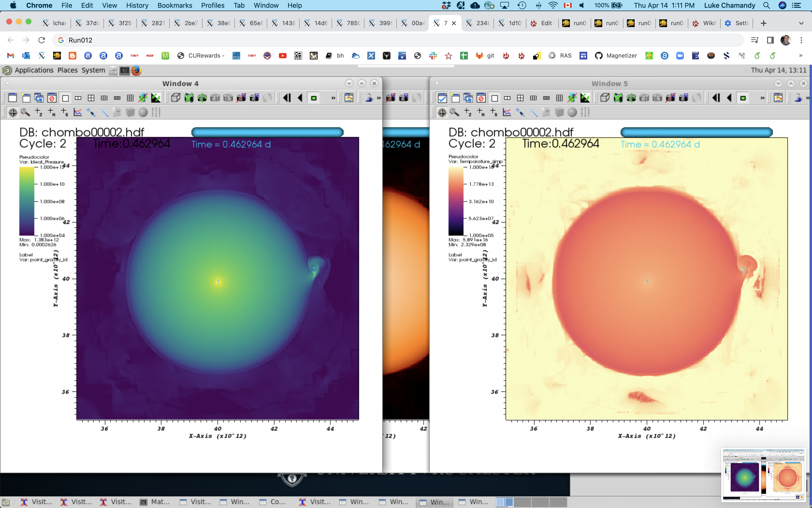
Task: Invert background colors in Window 4
Action: (x=156, y=98)
